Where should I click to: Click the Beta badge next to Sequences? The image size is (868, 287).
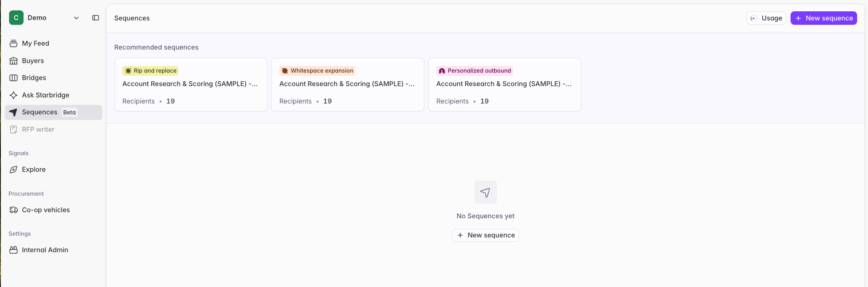click(69, 112)
